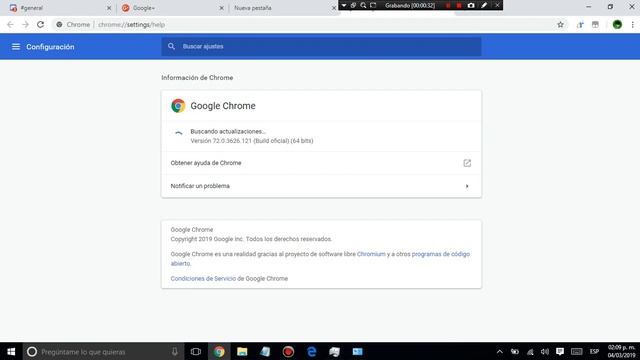Click the touch keyboard icon in system tray
This screenshot has width=640, height=360.
point(576,351)
